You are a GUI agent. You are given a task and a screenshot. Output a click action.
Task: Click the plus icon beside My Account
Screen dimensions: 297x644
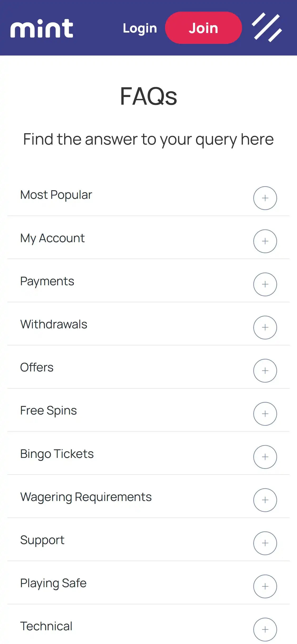pyautogui.click(x=265, y=241)
